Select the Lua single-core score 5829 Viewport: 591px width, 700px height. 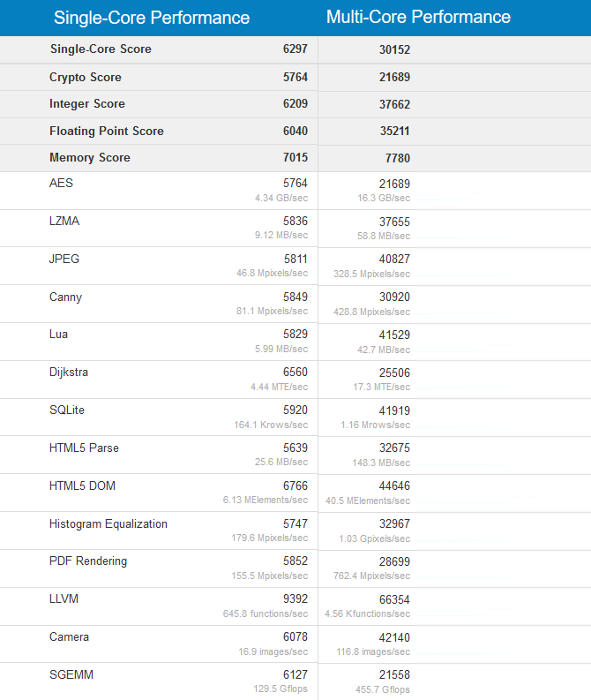295,334
